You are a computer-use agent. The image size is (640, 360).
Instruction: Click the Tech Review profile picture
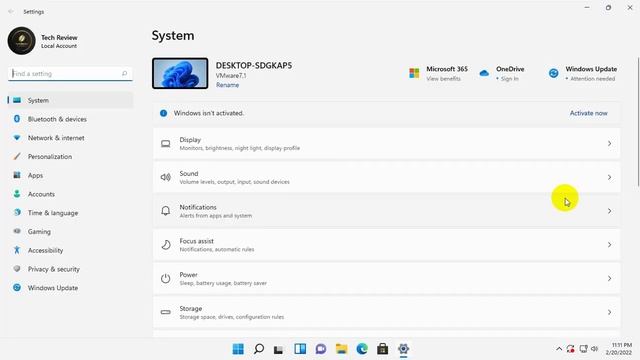[22, 41]
